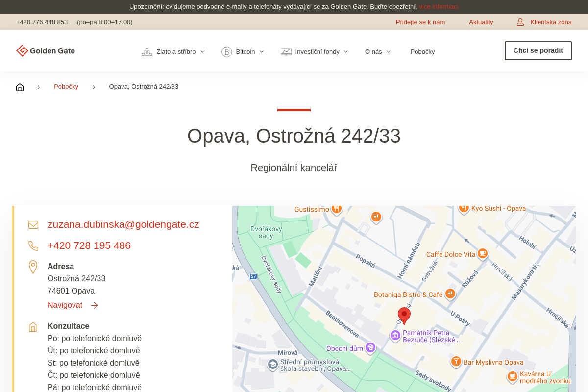Click the header phone number +420 776 448 853

coord(42,22)
